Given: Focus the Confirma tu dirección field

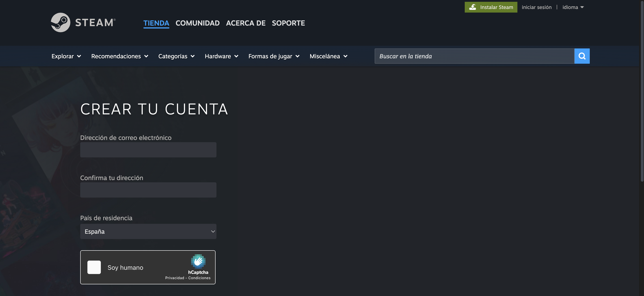Looking at the screenshot, I should tap(148, 190).
